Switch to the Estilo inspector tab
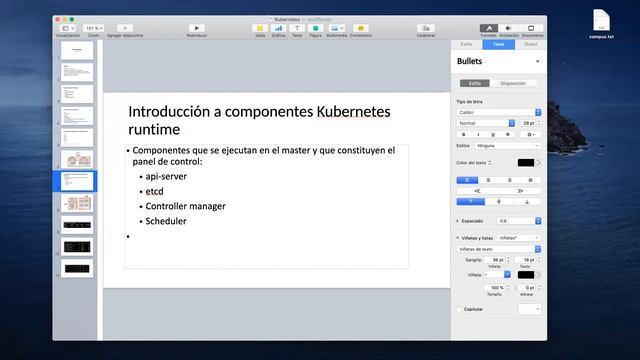 [x=467, y=44]
